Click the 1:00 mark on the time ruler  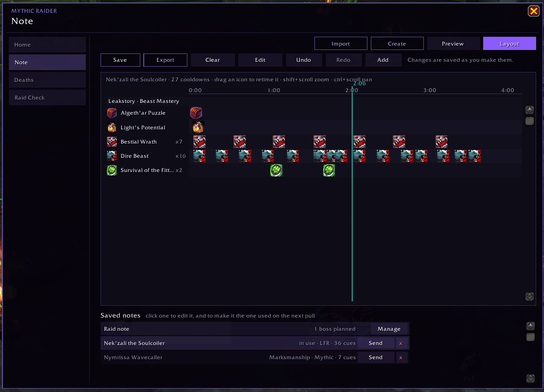coord(274,91)
